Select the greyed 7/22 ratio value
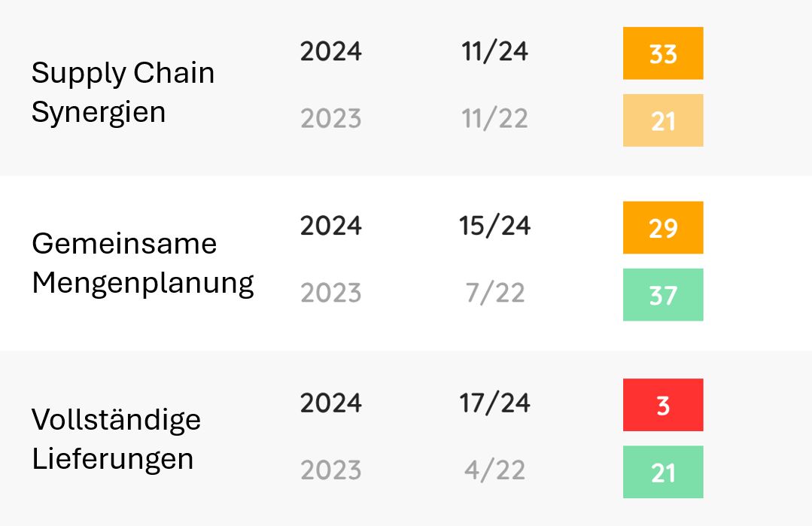 (x=494, y=293)
